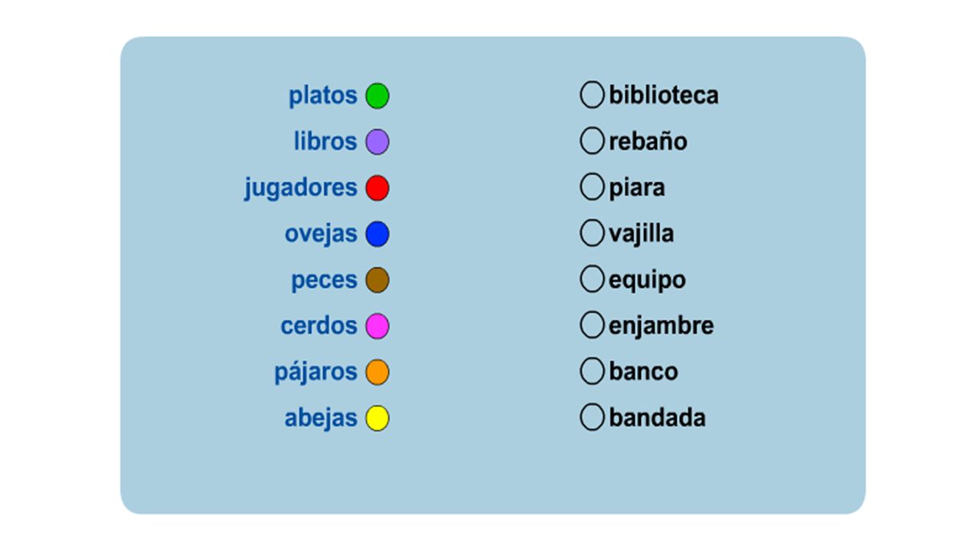Click the word enjambre
This screenshot has height=551, width=980.
pyautogui.click(x=661, y=326)
